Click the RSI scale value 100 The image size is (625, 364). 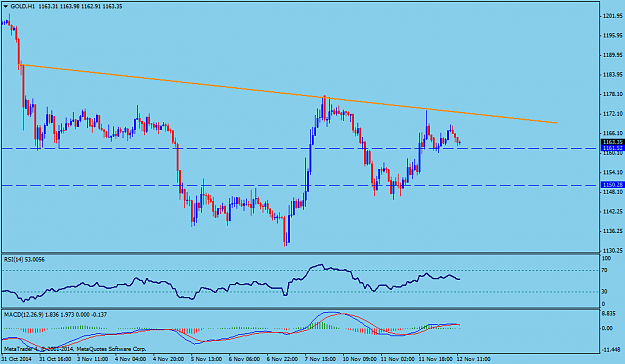tap(606, 258)
